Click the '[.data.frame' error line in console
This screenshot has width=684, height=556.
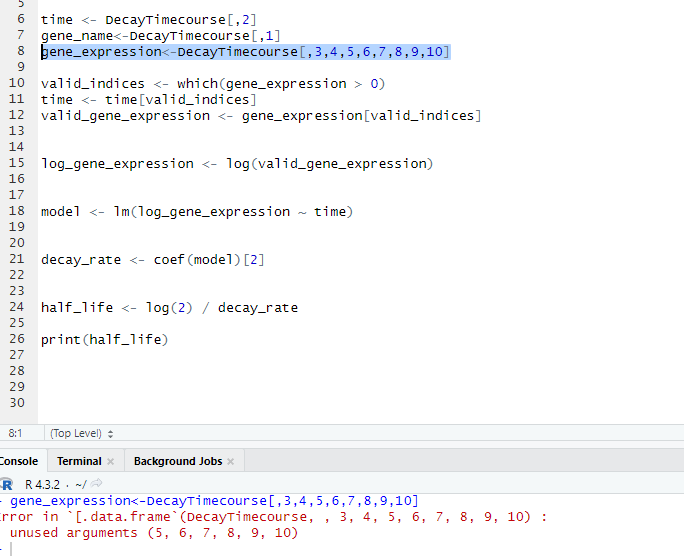click(273, 517)
